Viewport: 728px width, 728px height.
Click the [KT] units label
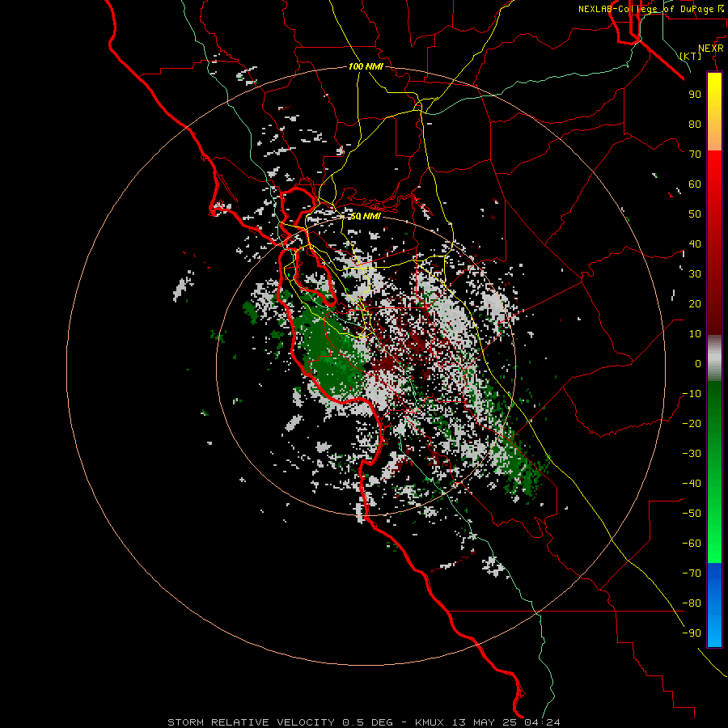tap(691, 56)
